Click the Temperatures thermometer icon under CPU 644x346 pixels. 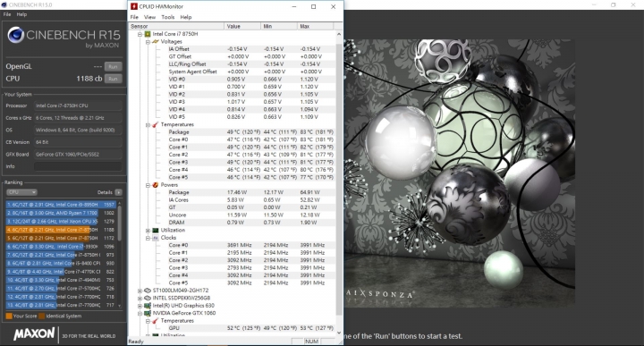pos(156,124)
